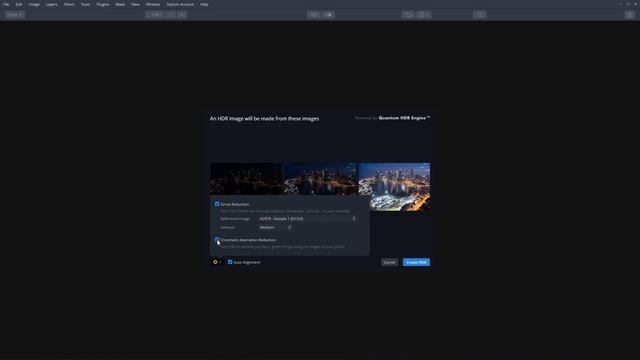
Task: Toggle the quick preview eye icon
Action: click(x=314, y=15)
